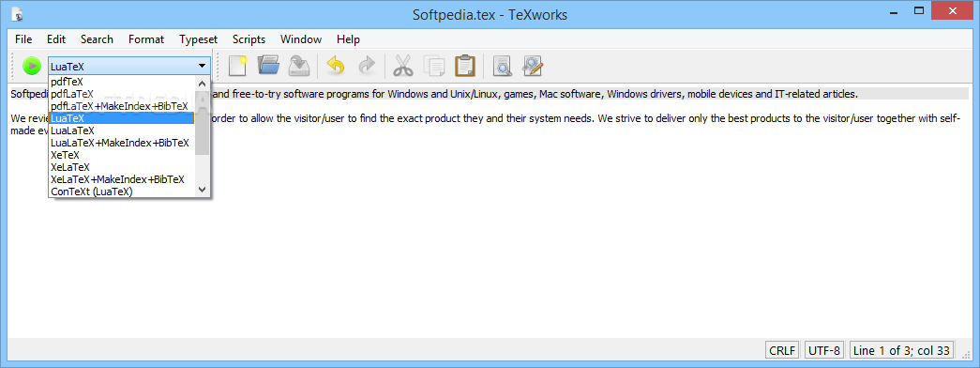Pick XeLaTeX+MakeIndex+BibTeX option
The height and width of the screenshot is (368, 980).
tap(122, 179)
